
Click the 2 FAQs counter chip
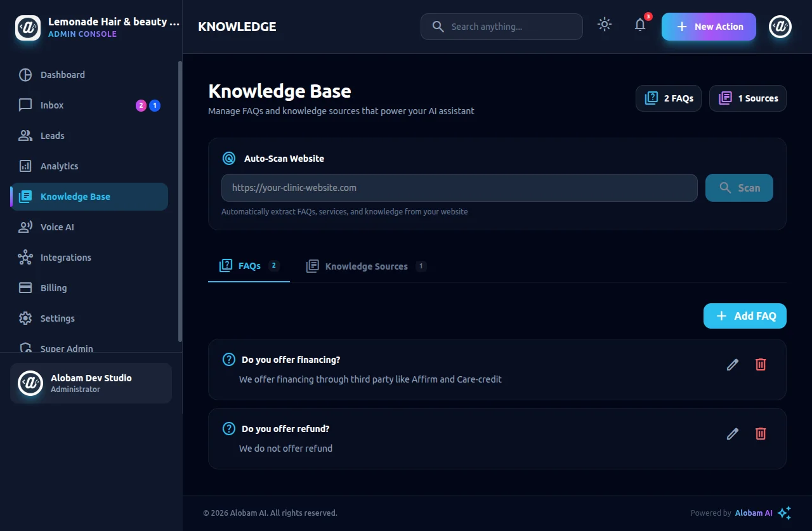(669, 98)
